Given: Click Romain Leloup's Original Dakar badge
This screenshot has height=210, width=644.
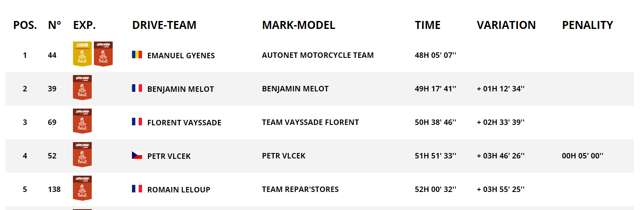Looking at the screenshot, I should [x=82, y=188].
